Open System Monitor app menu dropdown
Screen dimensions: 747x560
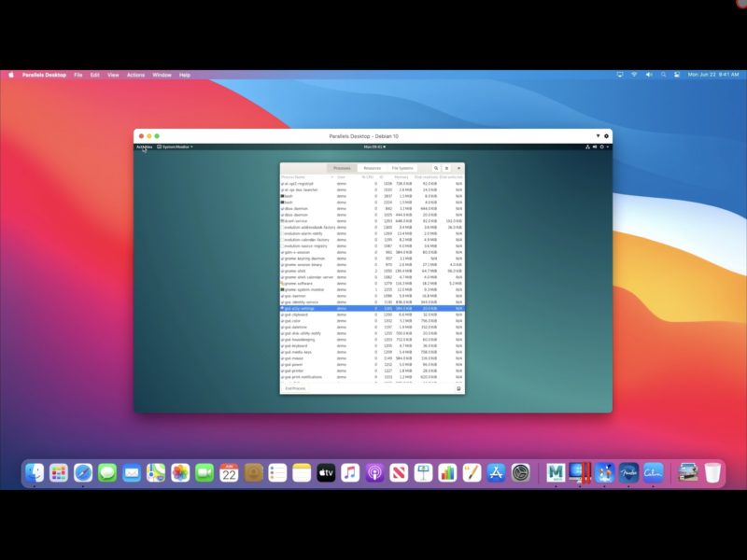pyautogui.click(x=175, y=147)
